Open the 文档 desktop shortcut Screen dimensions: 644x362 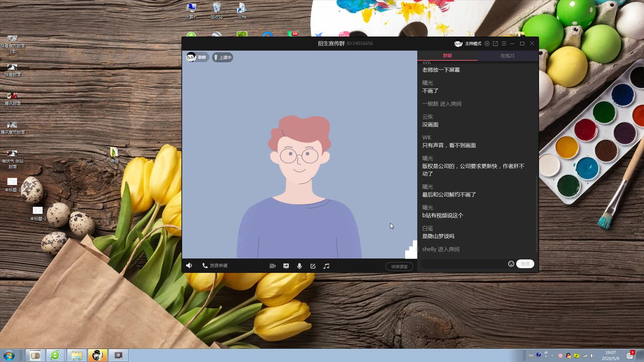[242, 11]
